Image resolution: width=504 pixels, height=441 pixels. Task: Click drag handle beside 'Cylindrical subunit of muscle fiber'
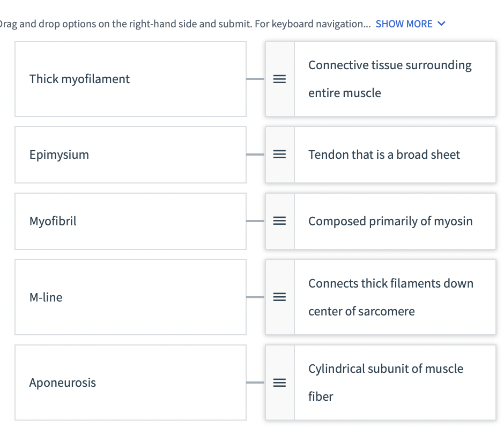pos(279,383)
